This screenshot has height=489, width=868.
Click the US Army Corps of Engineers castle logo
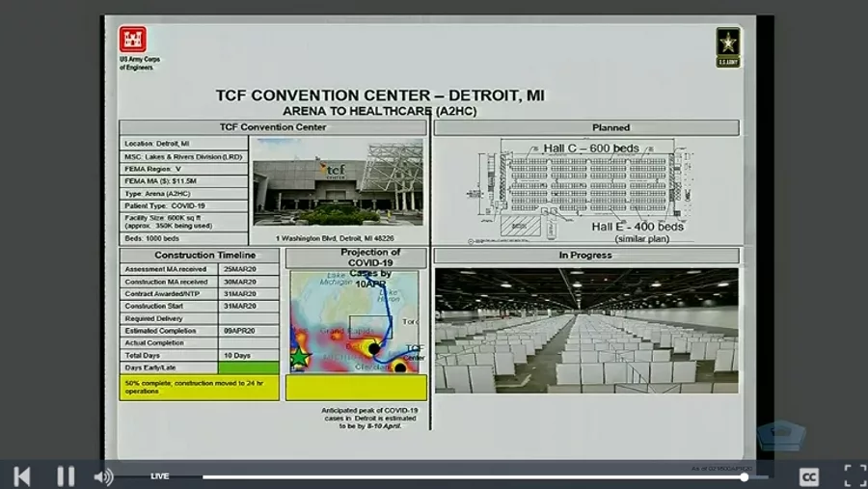pyautogui.click(x=133, y=40)
